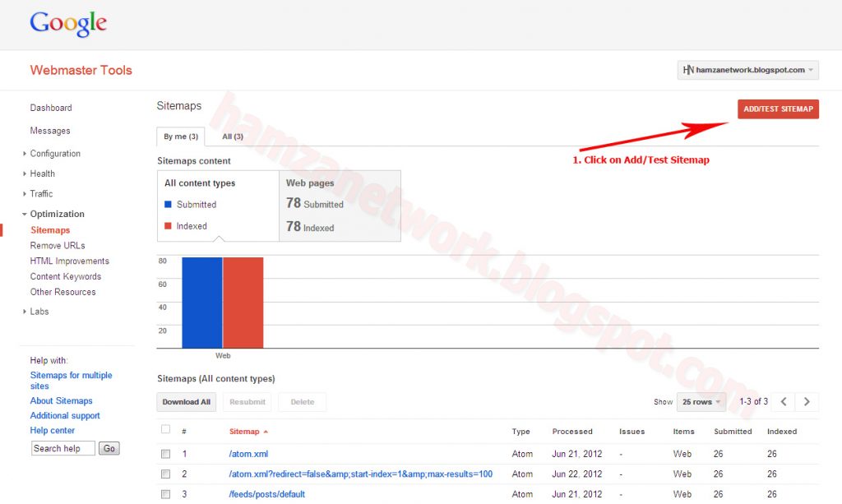Click the Processed column header
842x504 pixels.
(572, 432)
